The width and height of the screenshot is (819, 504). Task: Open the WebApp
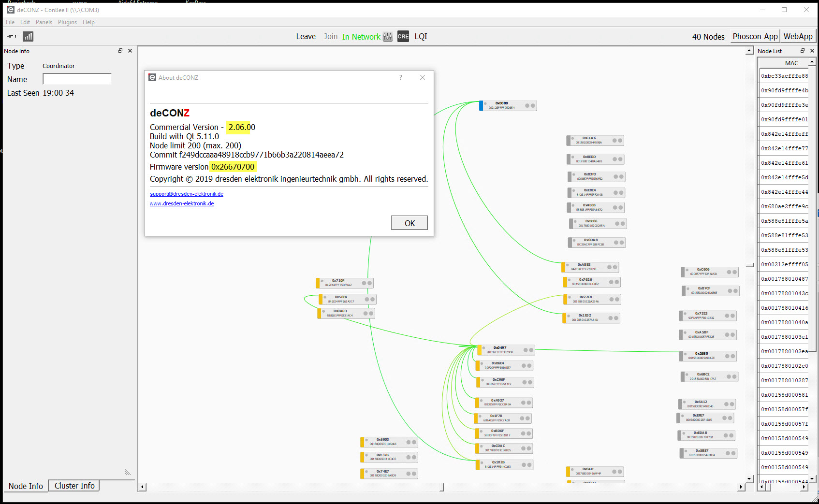pyautogui.click(x=798, y=36)
